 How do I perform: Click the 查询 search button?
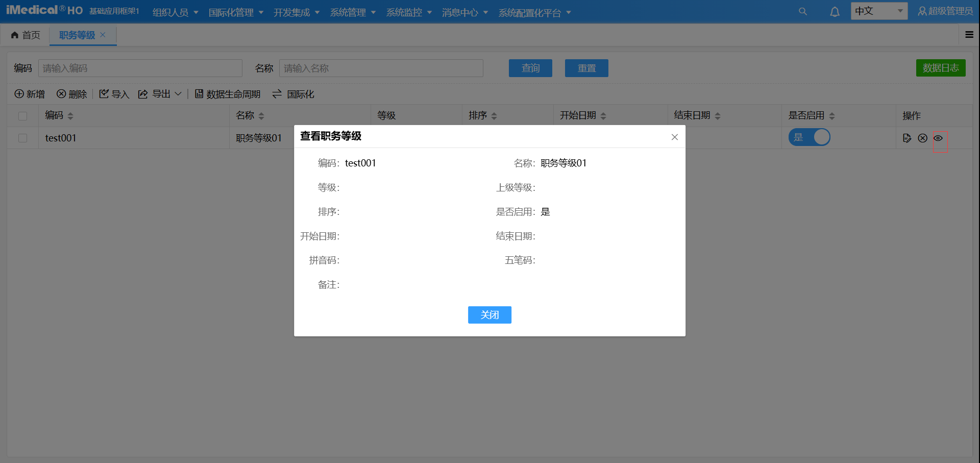point(530,68)
